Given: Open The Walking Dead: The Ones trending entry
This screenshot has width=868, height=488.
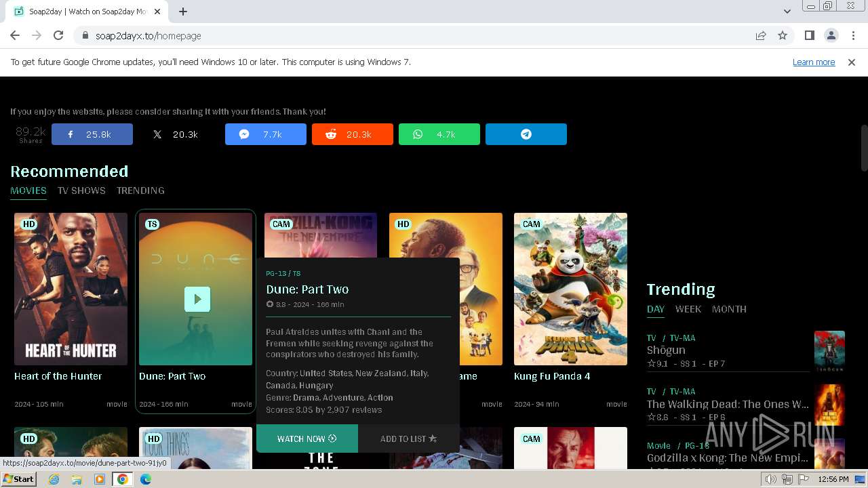Looking at the screenshot, I should [728, 404].
